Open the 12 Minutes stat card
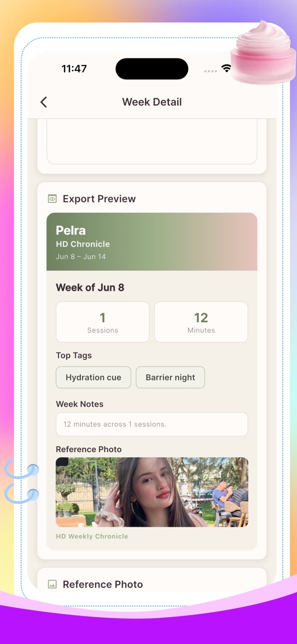297x644 pixels. (x=201, y=322)
